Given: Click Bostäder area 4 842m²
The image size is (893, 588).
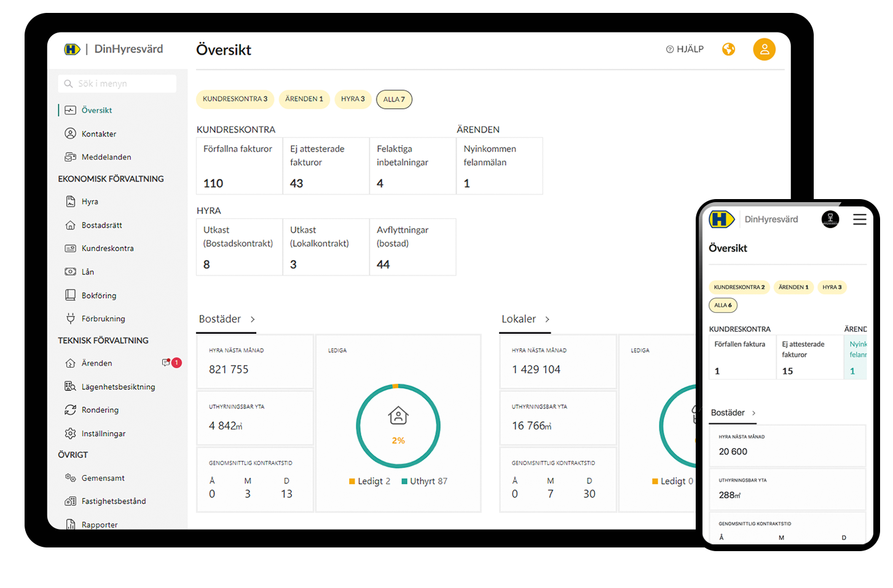Looking at the screenshot, I should click(226, 426).
